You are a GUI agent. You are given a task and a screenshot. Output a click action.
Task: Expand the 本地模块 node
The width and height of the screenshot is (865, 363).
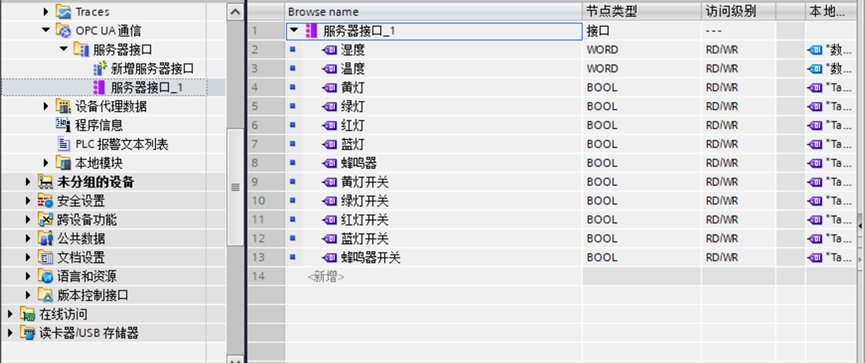(x=46, y=163)
